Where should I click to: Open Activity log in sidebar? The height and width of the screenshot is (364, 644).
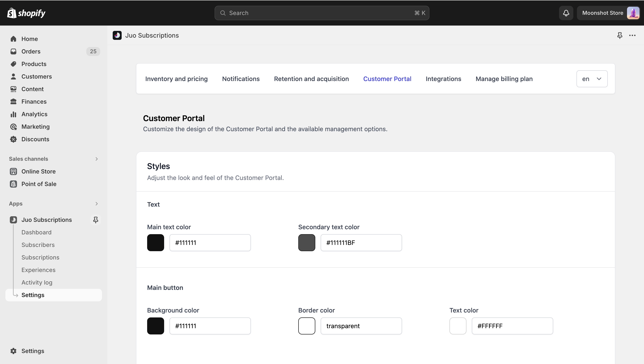click(x=37, y=282)
